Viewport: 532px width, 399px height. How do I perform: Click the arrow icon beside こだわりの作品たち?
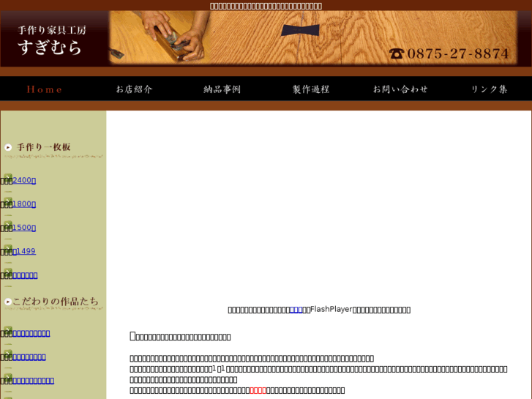click(x=8, y=302)
